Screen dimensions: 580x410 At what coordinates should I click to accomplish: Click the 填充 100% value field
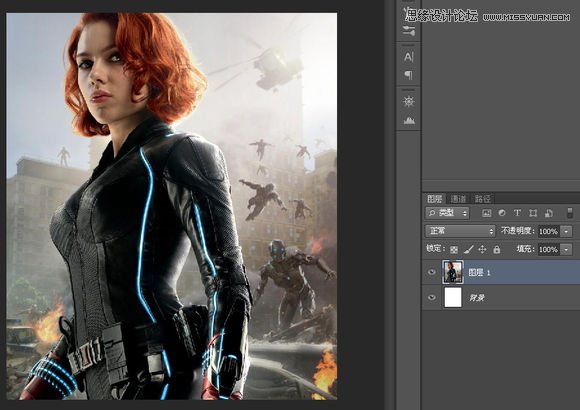(x=549, y=249)
